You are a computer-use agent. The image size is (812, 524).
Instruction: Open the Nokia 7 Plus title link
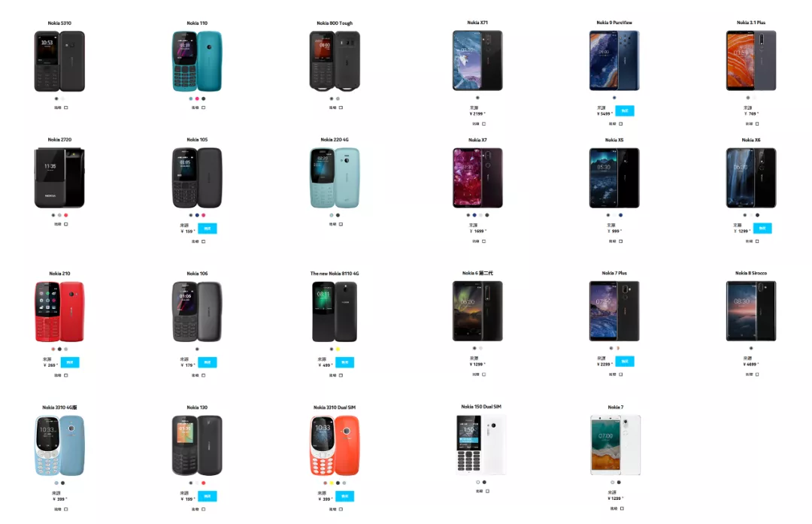pyautogui.click(x=614, y=273)
